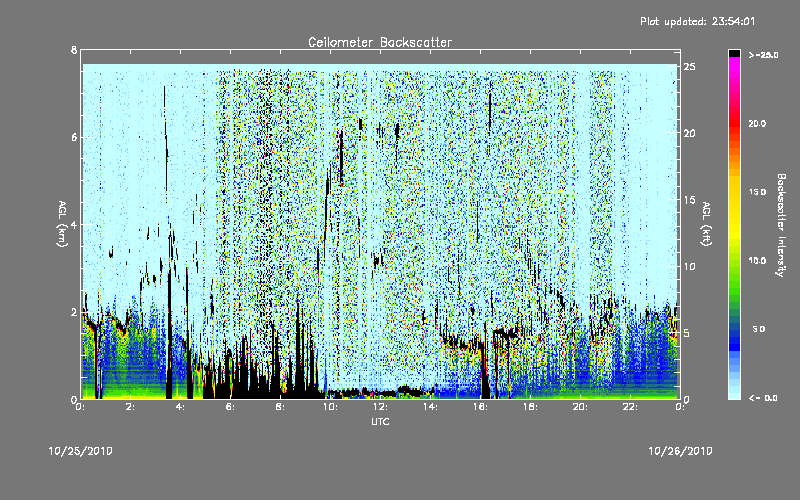Image resolution: width=800 pixels, height=500 pixels.
Task: Select the '2:' hour tick on the UTC axis
Action: [130, 407]
